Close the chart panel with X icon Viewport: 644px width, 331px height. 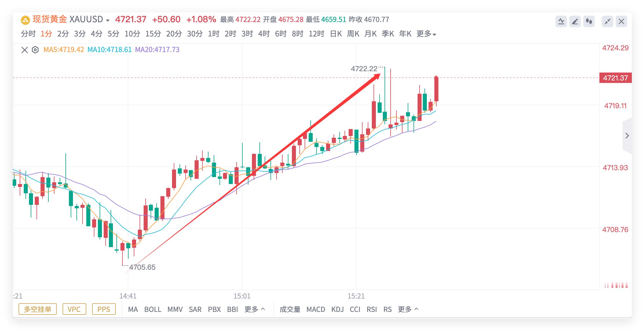click(x=621, y=21)
